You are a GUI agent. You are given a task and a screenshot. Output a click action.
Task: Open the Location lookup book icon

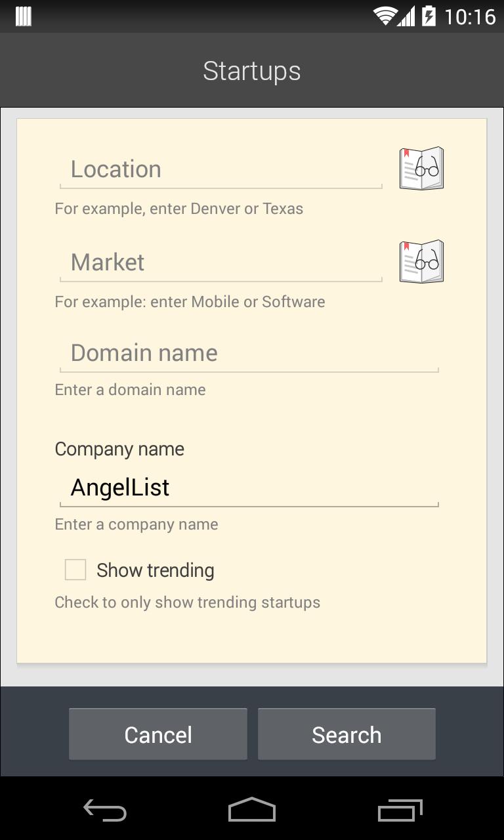click(421, 169)
